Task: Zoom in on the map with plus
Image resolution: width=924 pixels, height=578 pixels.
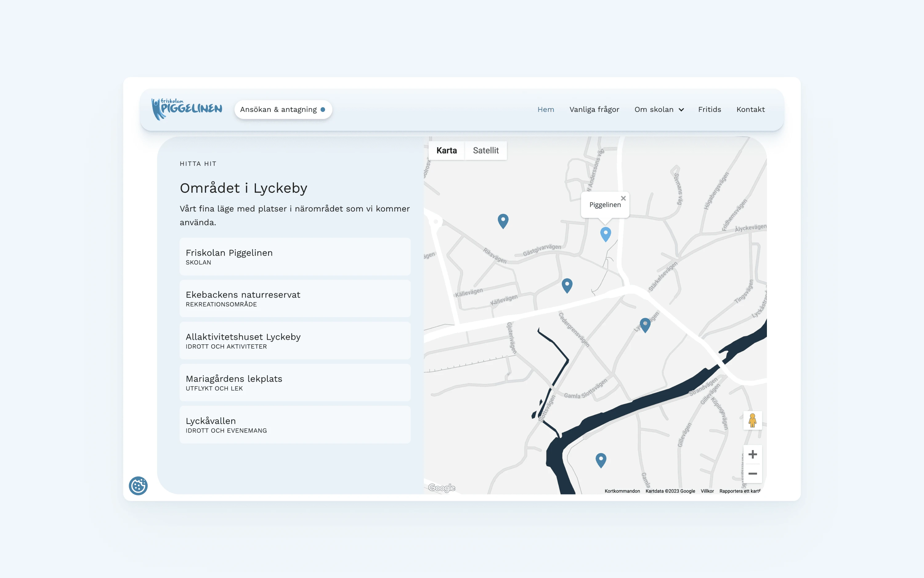Action: (752, 454)
